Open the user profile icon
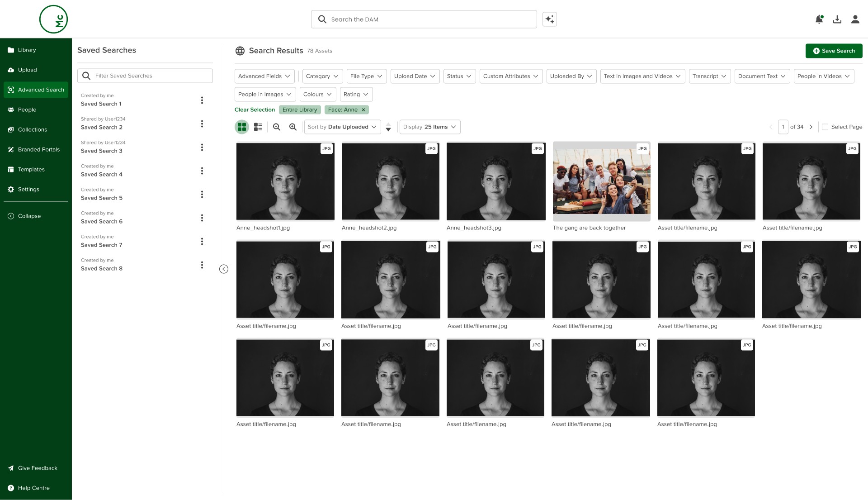Screen dimensions: 868x500 855,19
